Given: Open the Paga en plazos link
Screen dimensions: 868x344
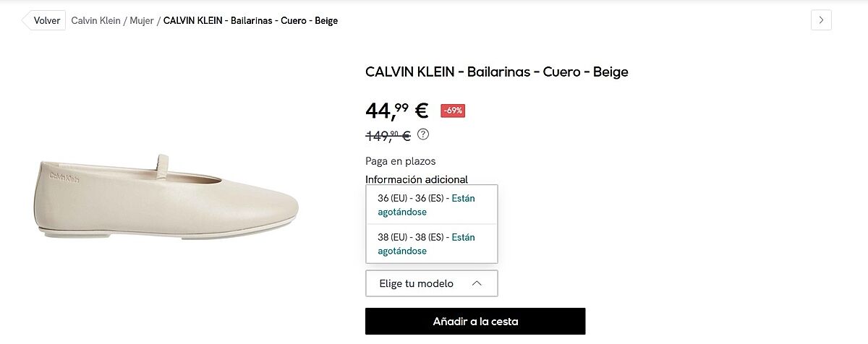Looking at the screenshot, I should pos(401,161).
